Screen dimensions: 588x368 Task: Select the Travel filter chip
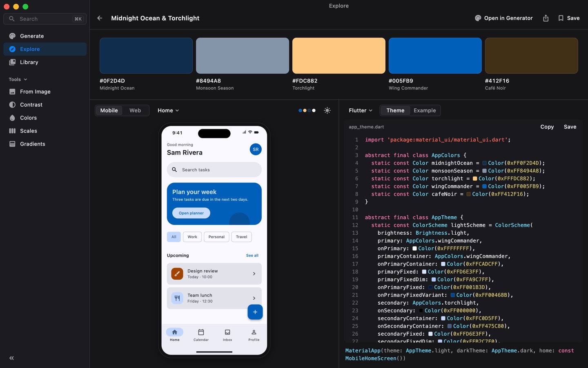click(241, 237)
